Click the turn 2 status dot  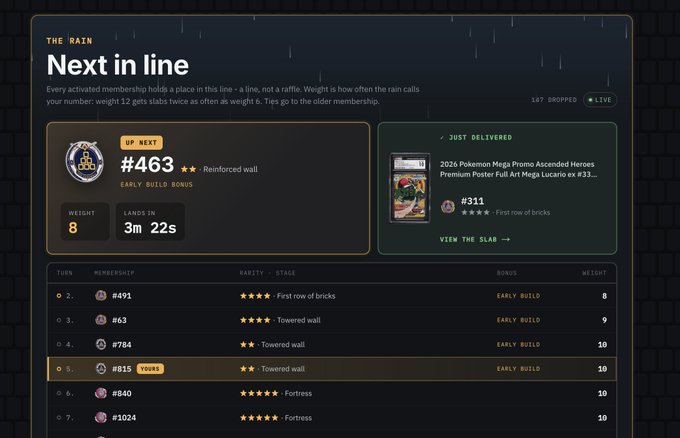[x=59, y=296]
